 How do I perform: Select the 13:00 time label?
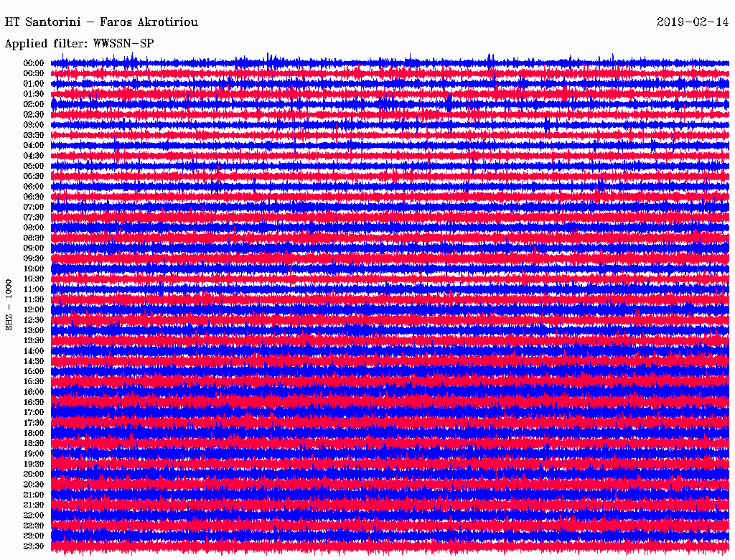point(34,331)
